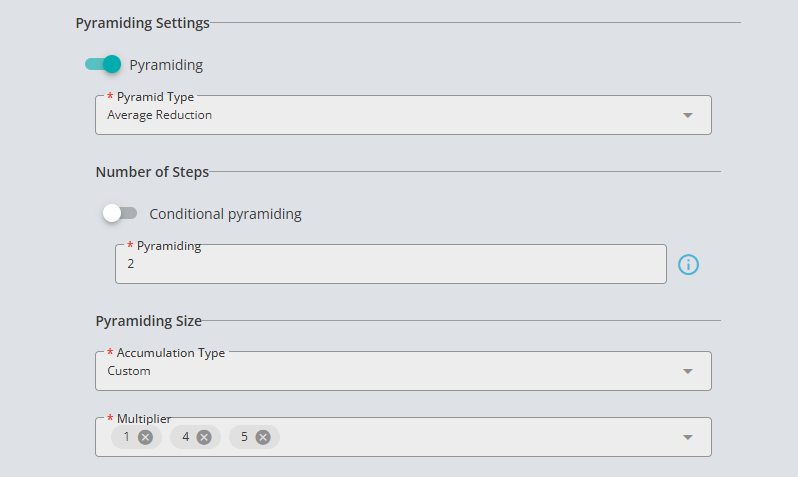Click the Custom accumulation type value

pyautogui.click(x=129, y=371)
